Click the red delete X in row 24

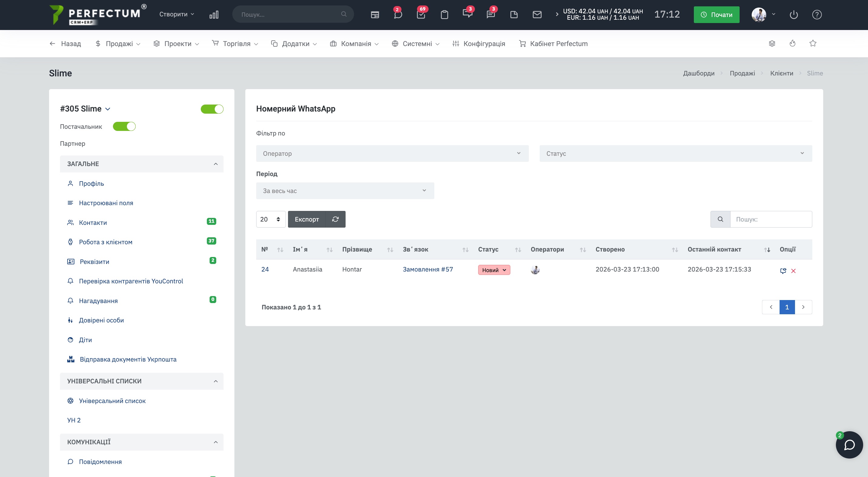pyautogui.click(x=793, y=271)
